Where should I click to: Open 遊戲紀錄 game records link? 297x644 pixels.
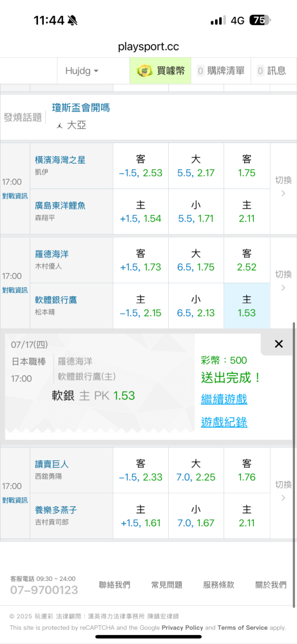click(224, 422)
